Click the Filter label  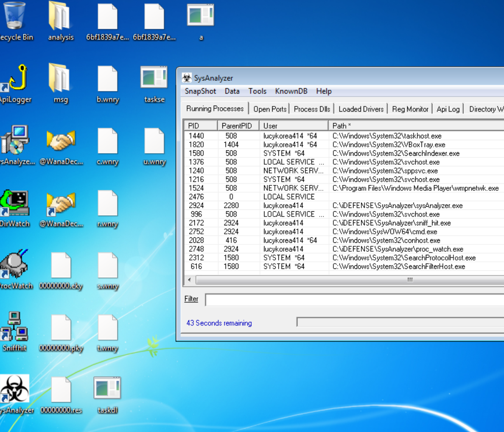[191, 299]
